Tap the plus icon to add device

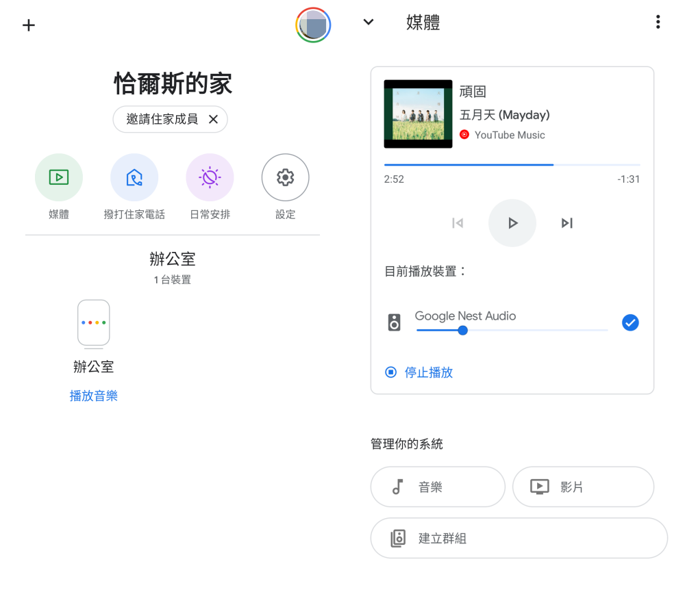pos(29,26)
